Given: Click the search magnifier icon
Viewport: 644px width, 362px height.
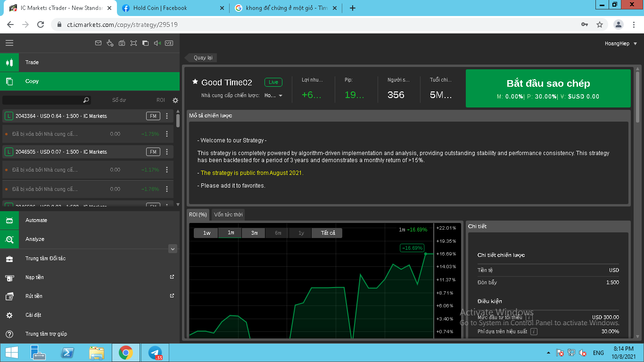Looking at the screenshot, I should (86, 100).
